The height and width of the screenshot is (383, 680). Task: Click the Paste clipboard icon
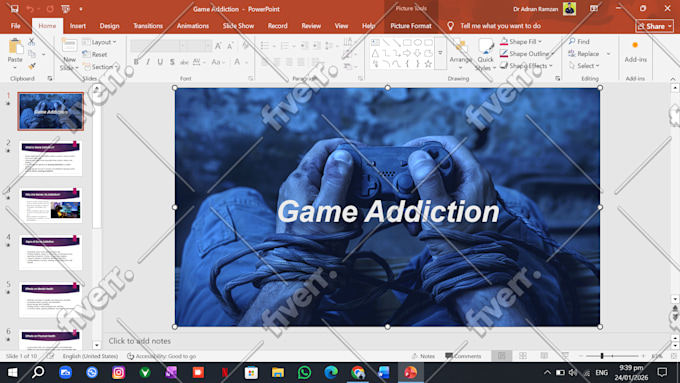coord(15,46)
